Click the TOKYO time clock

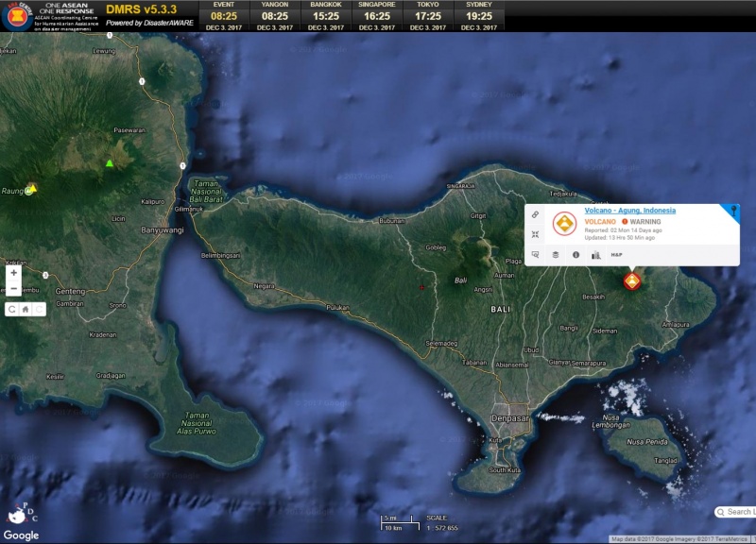[428, 16]
